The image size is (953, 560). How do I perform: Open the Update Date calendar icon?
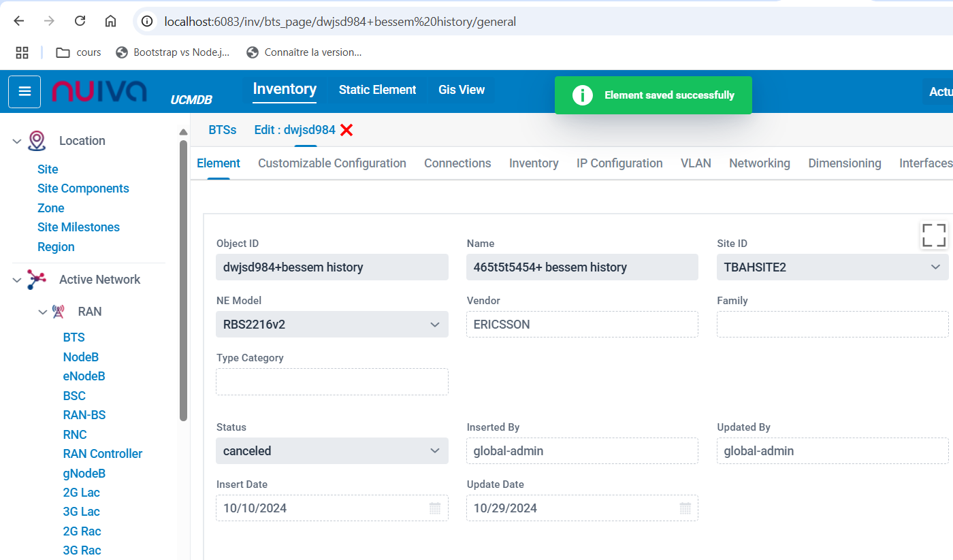click(685, 508)
